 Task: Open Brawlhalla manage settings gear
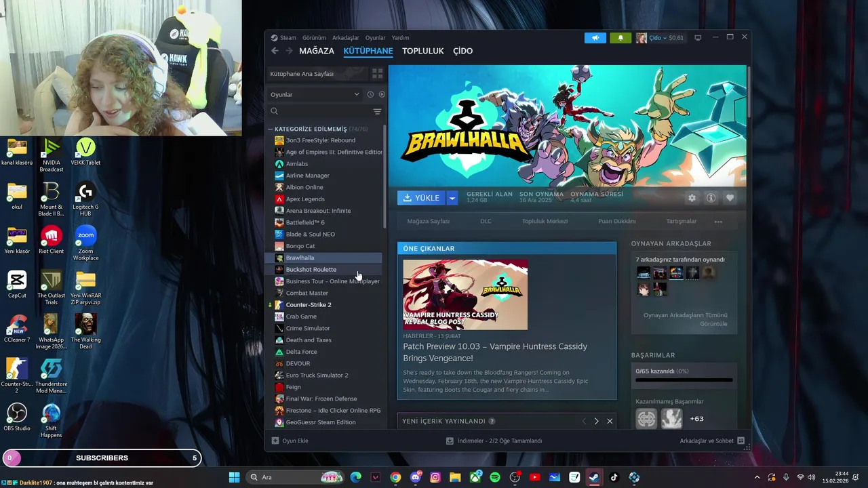tap(692, 198)
